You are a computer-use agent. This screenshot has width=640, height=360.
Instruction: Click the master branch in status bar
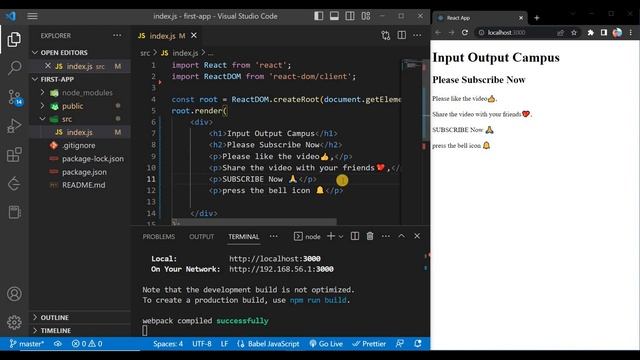pyautogui.click(x=27, y=344)
